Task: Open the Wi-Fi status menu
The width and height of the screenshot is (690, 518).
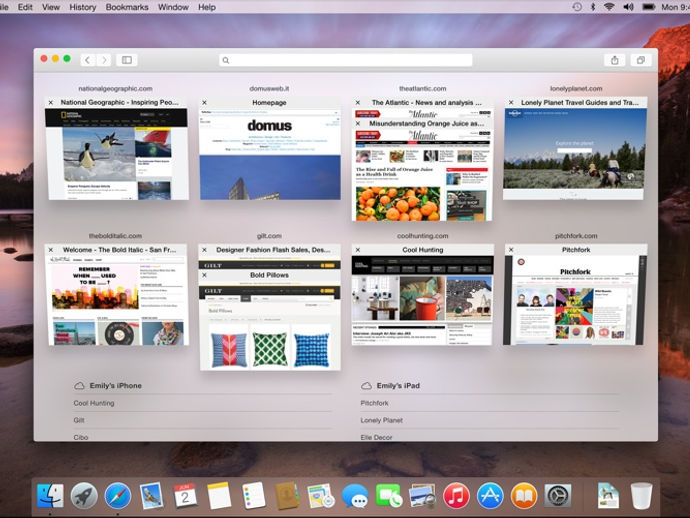Action: click(x=609, y=7)
